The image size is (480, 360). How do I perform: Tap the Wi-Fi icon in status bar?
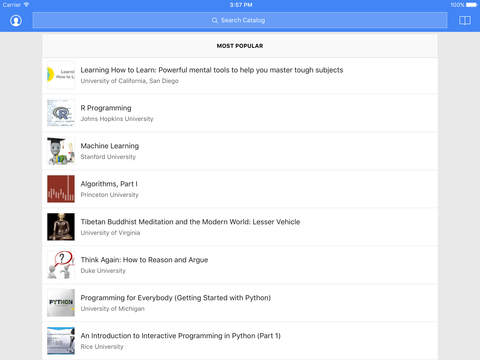coord(26,5)
